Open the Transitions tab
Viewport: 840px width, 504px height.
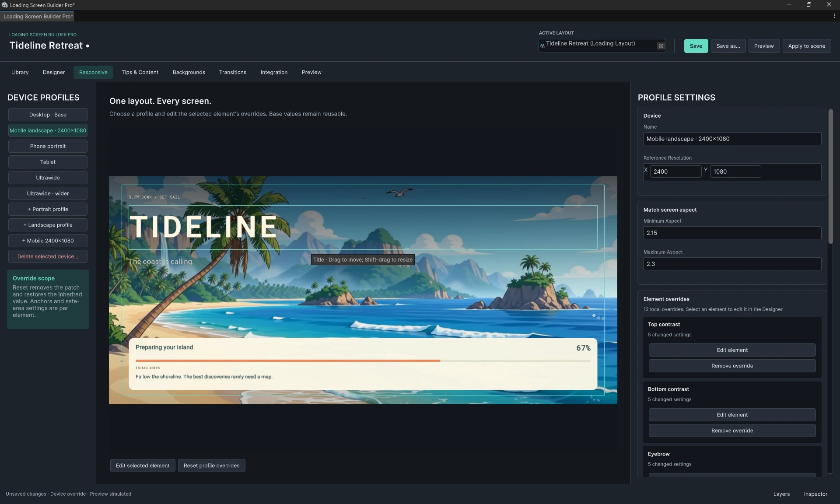[233, 72]
